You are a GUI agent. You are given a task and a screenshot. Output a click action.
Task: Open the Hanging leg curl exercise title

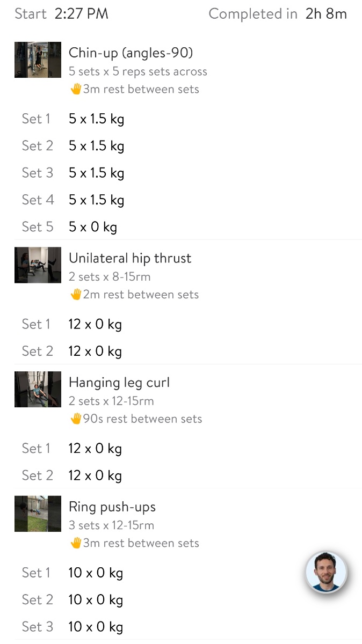tap(119, 383)
